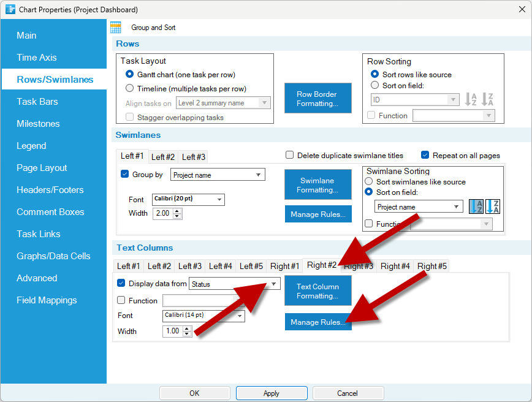The image size is (532, 402).
Task: Open row sort field ID dropdown
Action: click(x=415, y=100)
